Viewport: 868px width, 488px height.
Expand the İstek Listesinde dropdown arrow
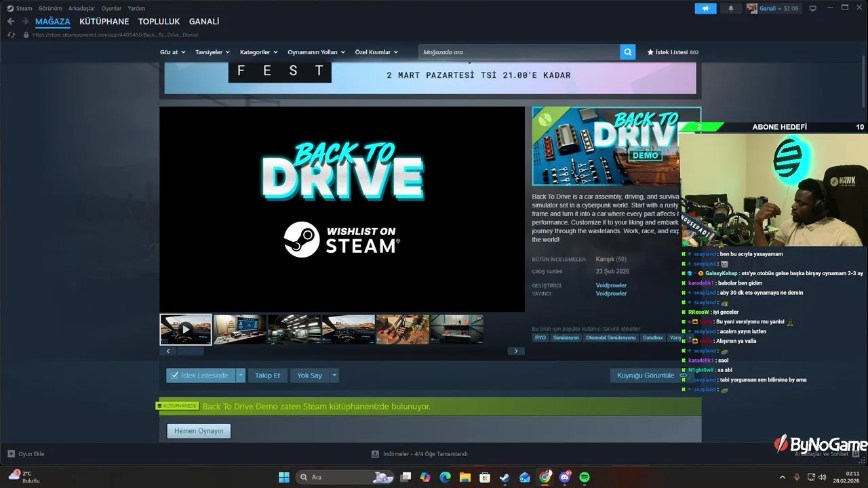click(x=241, y=375)
